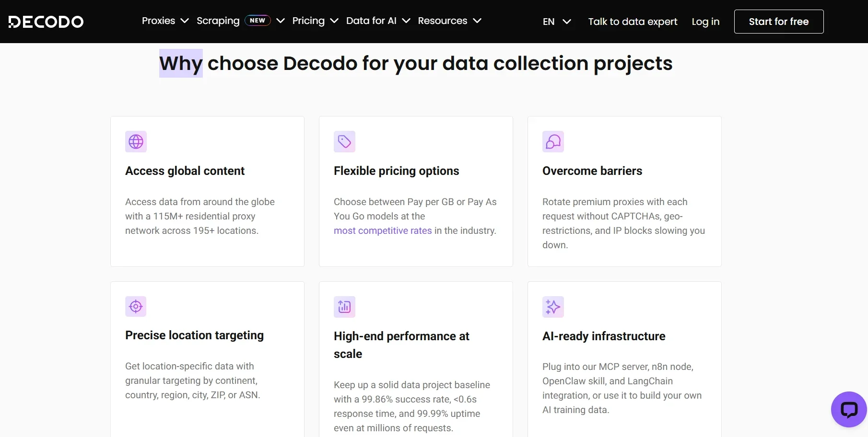Open the Pricing menu

pos(308,21)
